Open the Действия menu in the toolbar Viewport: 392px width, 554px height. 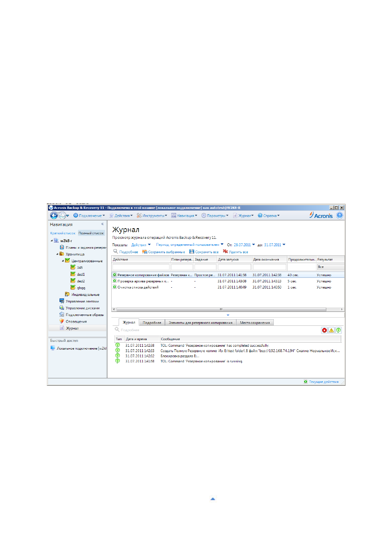121,215
